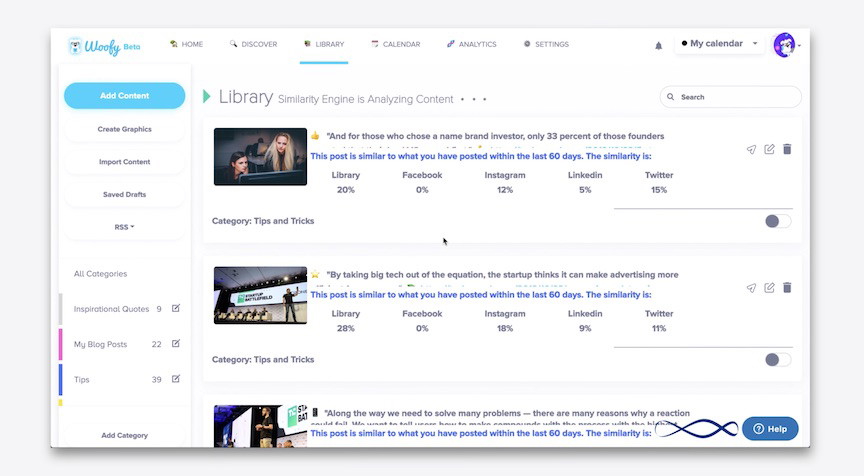This screenshot has width=864, height=476.
Task: Edit the 'big tech' startup post
Action: 769,287
